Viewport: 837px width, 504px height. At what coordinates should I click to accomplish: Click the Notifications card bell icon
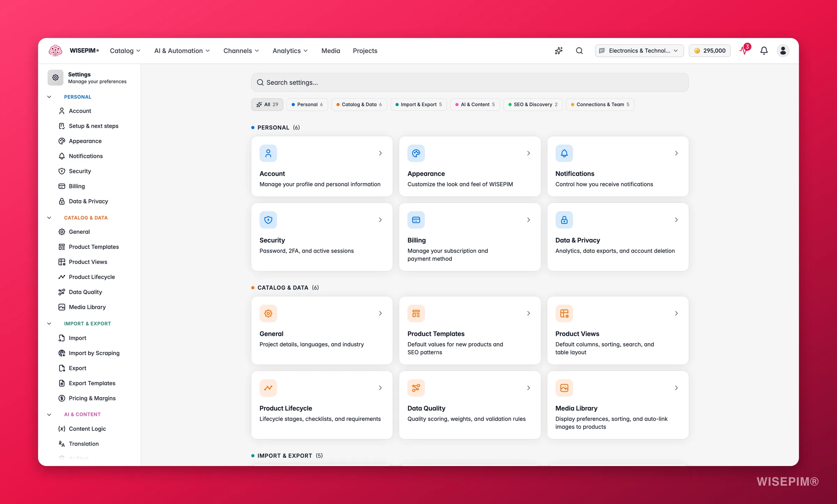[564, 153]
